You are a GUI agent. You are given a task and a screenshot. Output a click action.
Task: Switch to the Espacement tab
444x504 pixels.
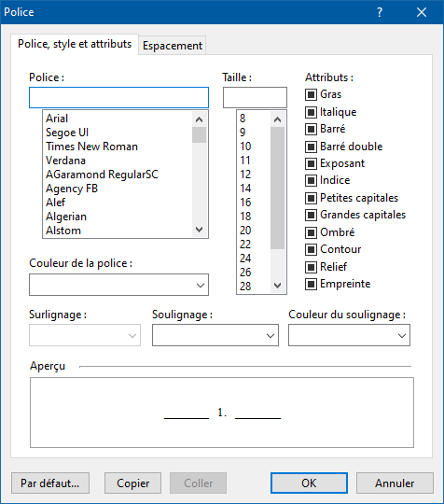point(173,46)
